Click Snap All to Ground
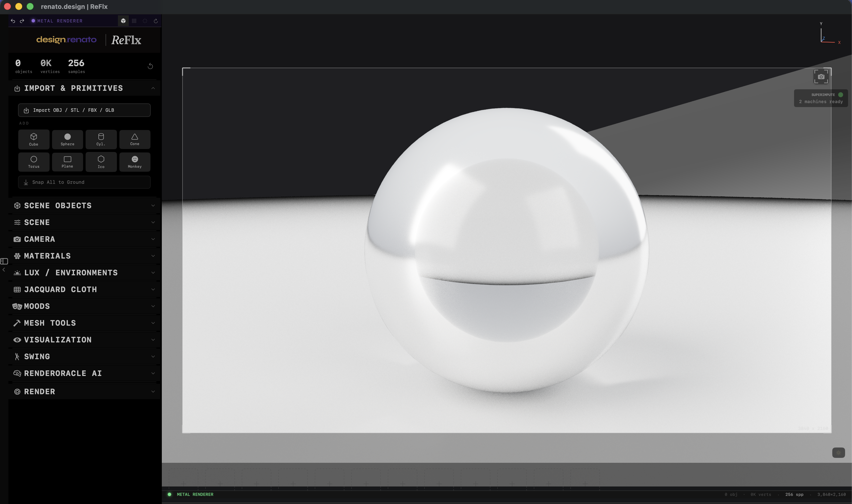 tap(84, 182)
